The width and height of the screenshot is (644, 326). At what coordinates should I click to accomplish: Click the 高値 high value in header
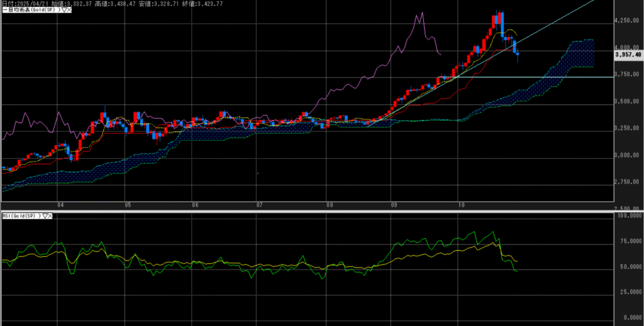107,4
